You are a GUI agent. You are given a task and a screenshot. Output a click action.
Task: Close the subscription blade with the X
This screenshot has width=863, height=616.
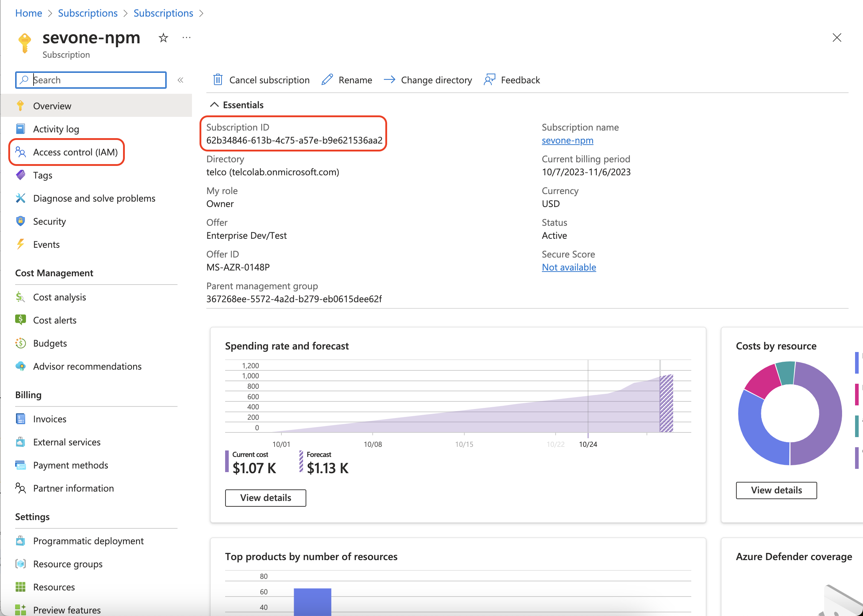tap(837, 38)
